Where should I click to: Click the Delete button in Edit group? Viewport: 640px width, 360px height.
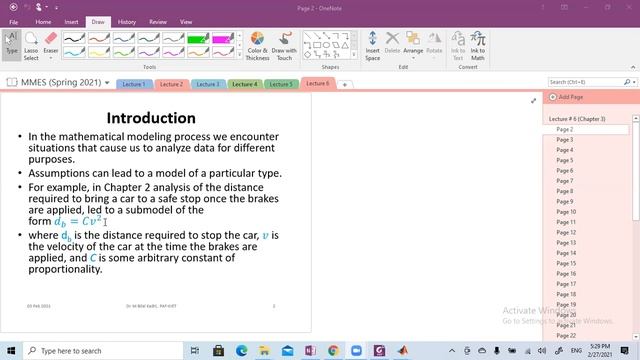click(392, 43)
